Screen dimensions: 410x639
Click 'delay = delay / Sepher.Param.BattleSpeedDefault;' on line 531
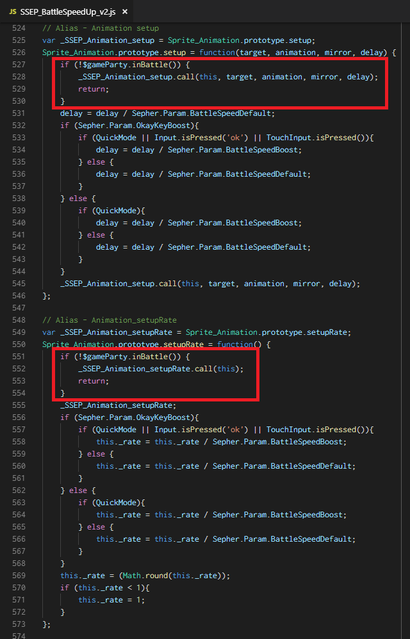(168, 113)
